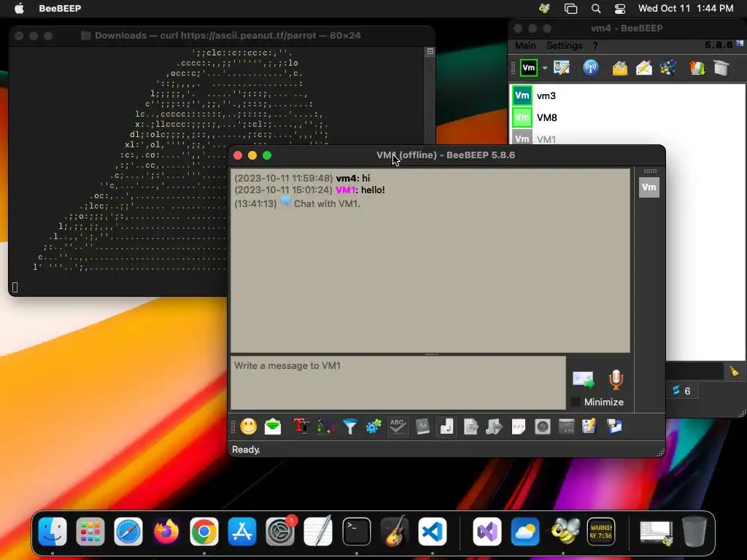Click the version icon next to 5.8.6

(740, 43)
